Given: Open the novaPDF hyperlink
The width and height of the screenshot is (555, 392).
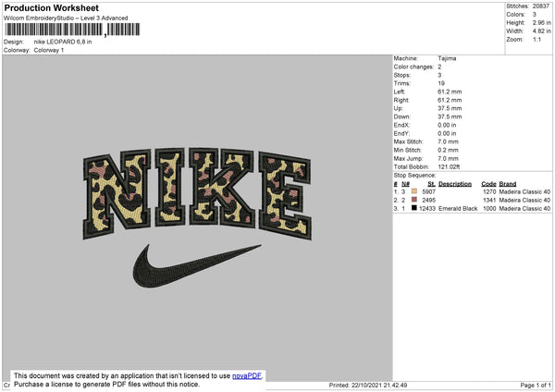Looking at the screenshot, I should pos(247,375).
